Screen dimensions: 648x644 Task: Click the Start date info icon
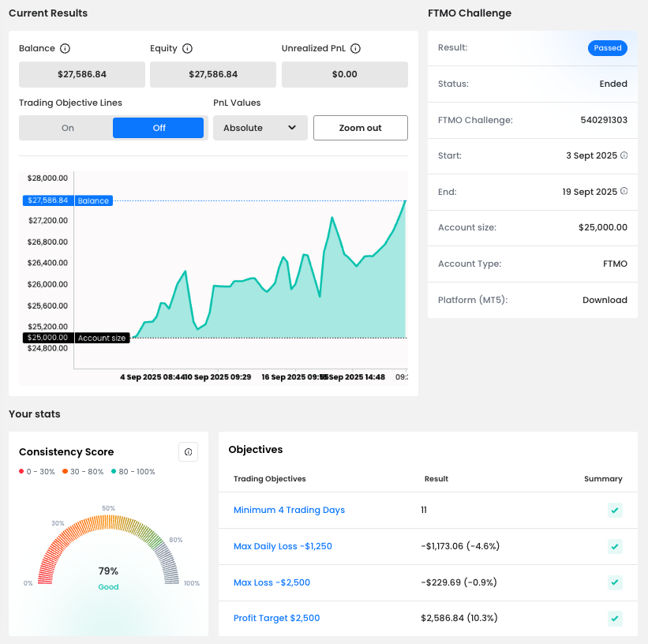click(x=624, y=155)
